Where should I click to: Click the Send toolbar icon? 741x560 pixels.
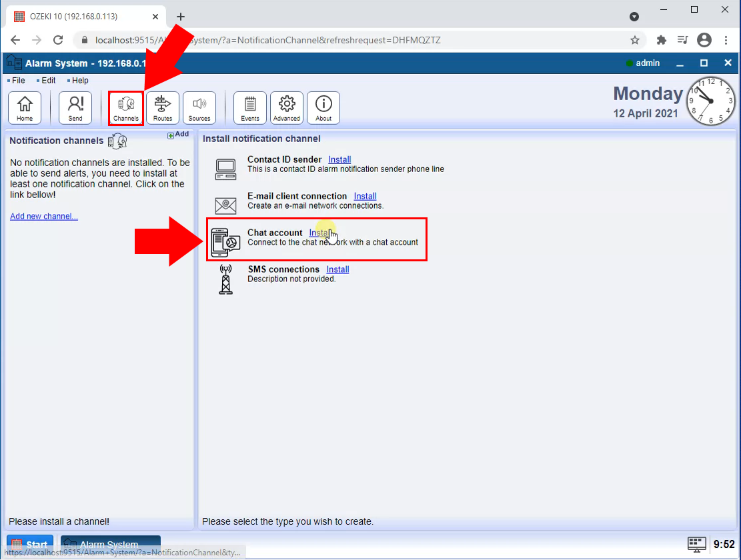tap(75, 107)
